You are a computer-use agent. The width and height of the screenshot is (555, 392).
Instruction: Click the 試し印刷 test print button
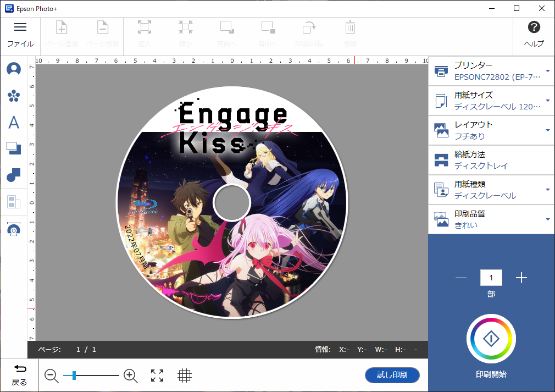[392, 375]
